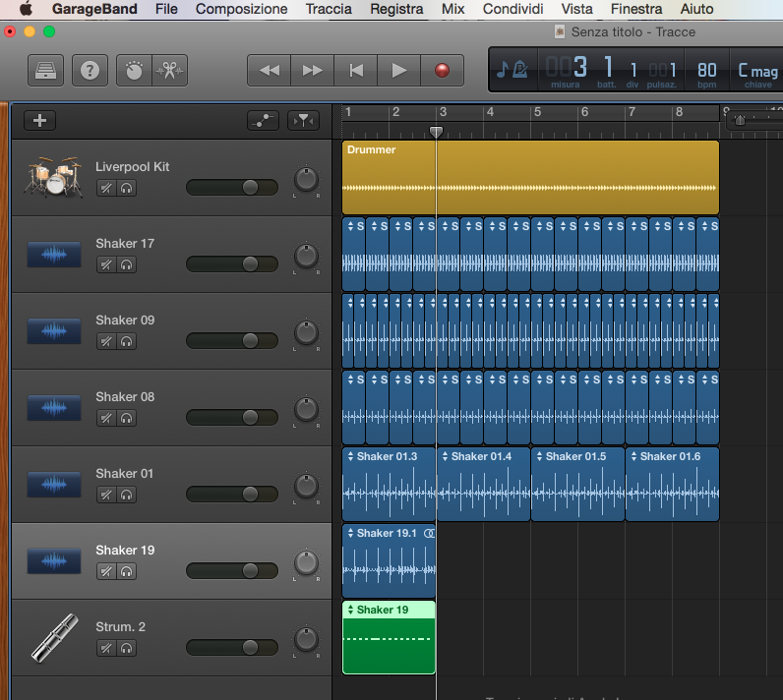Open the Condividi menu
Image resolution: width=783 pixels, height=700 pixels.
point(512,9)
